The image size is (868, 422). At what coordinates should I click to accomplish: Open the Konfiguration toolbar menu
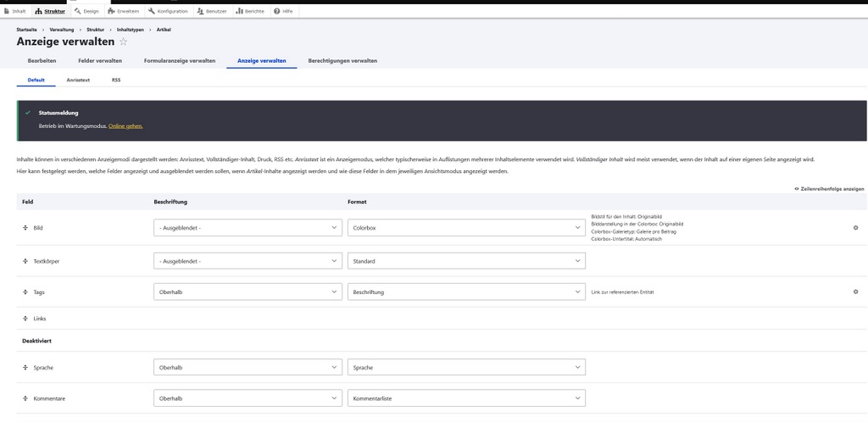coord(167,11)
